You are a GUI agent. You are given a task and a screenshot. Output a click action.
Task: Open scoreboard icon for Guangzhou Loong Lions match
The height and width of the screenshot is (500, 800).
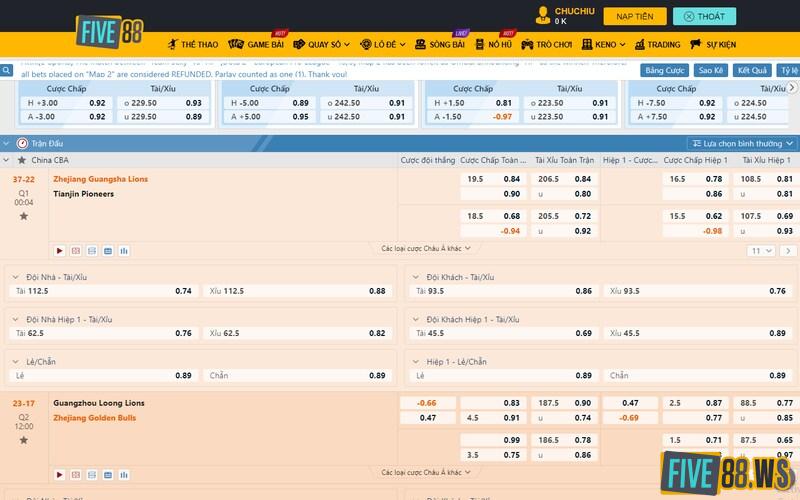[x=76, y=474]
